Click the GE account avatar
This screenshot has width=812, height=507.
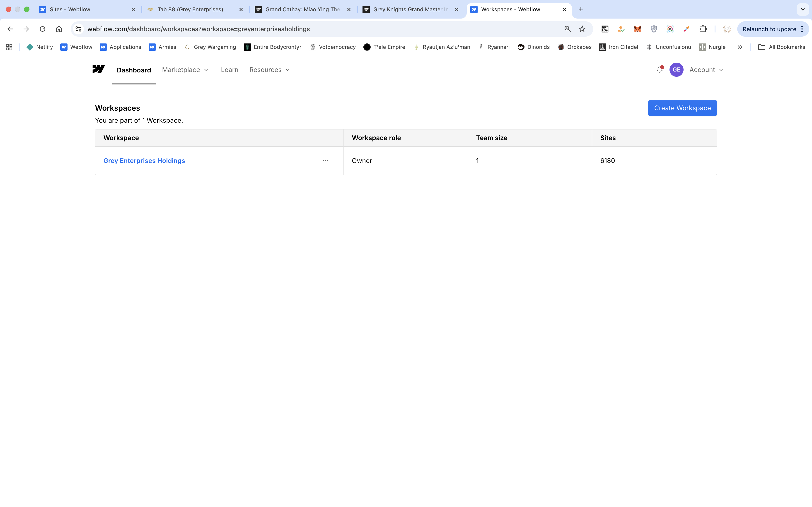click(676, 70)
